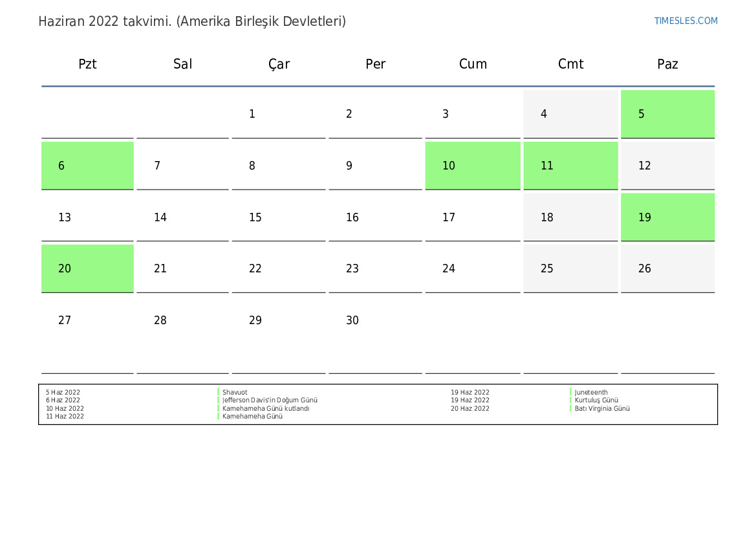Click the gray Saturday cell 25
The image size is (756, 535).
(x=570, y=268)
